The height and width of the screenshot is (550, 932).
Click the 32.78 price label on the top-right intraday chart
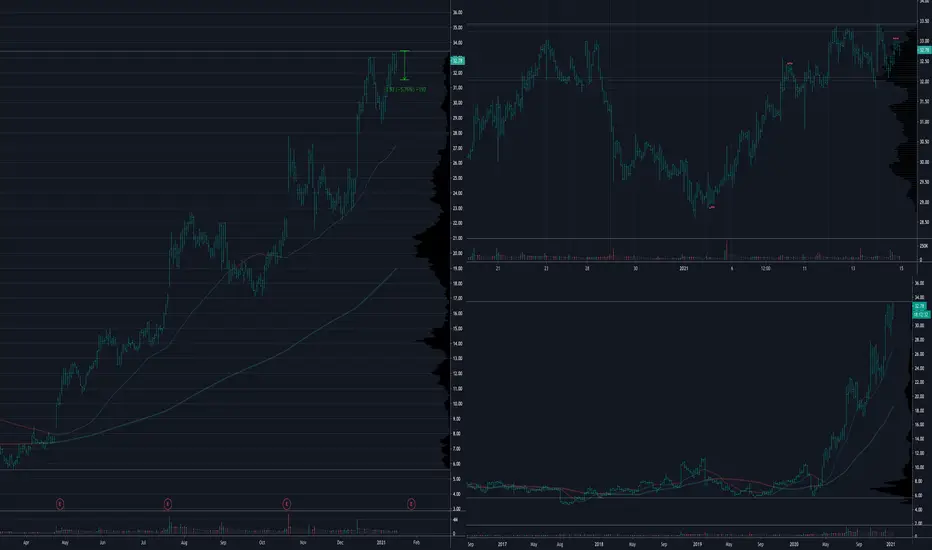(x=924, y=51)
